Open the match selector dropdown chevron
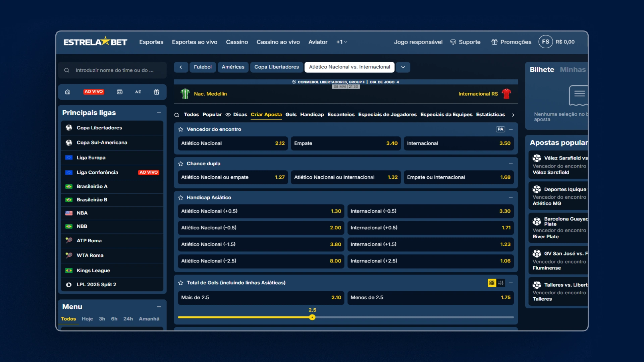 (403, 67)
